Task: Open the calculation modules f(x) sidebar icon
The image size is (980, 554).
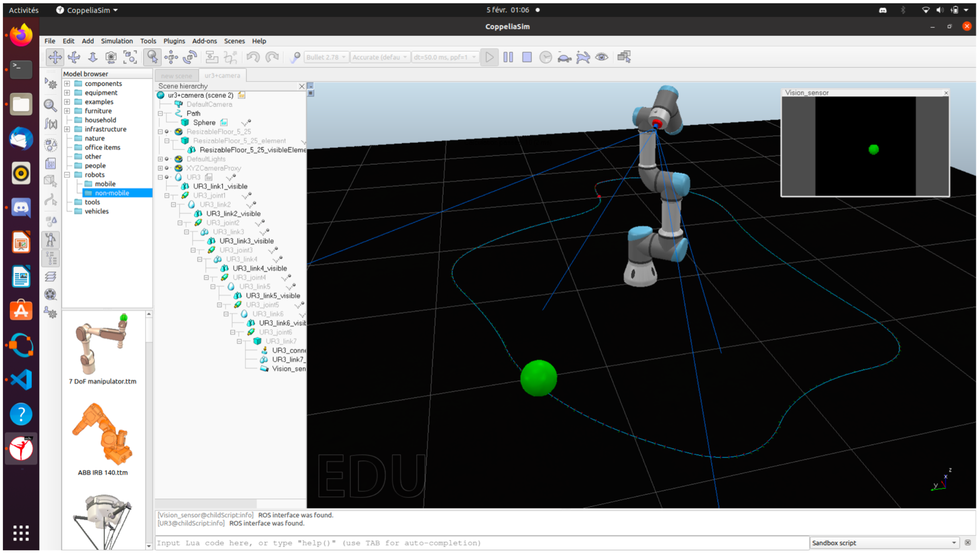Action: tap(51, 124)
